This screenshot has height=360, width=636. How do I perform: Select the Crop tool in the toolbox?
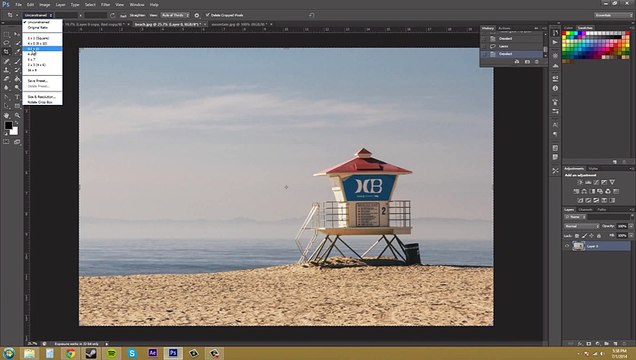click(x=6, y=52)
